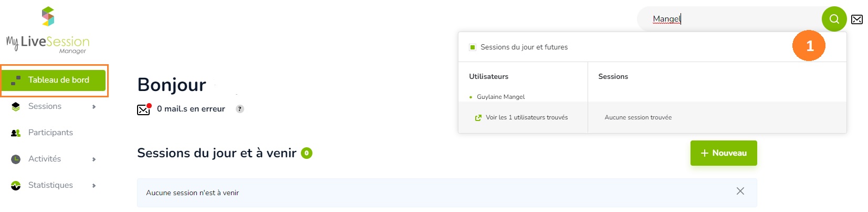Image resolution: width=868 pixels, height=212 pixels.
Task: Toggle the Sessions du jour et futures checkbox
Action: tap(473, 47)
